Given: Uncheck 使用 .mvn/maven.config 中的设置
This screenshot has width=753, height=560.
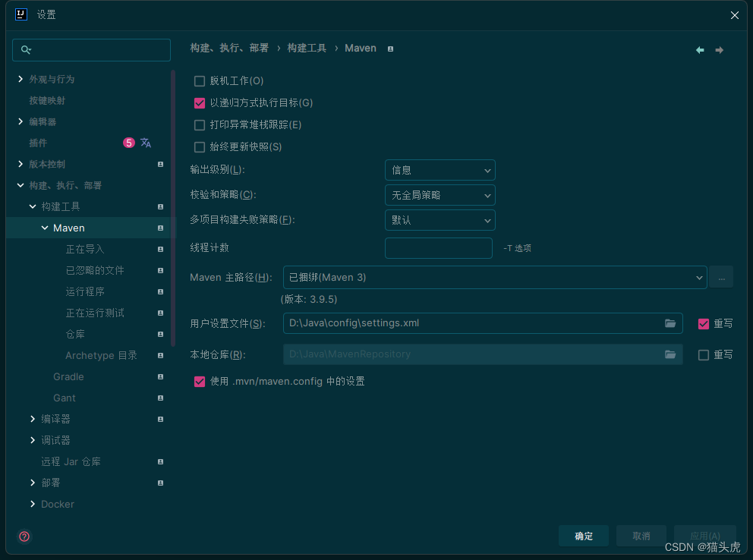Looking at the screenshot, I should (x=200, y=382).
